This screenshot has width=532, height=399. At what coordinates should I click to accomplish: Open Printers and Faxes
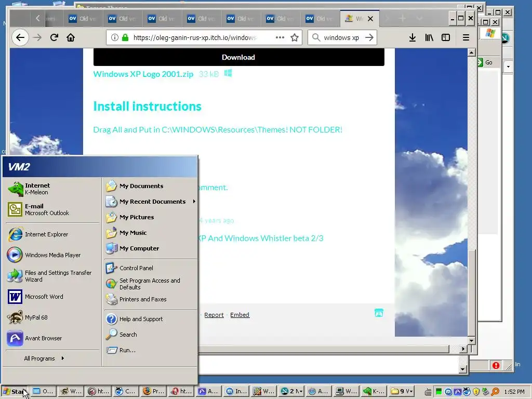coord(150,299)
